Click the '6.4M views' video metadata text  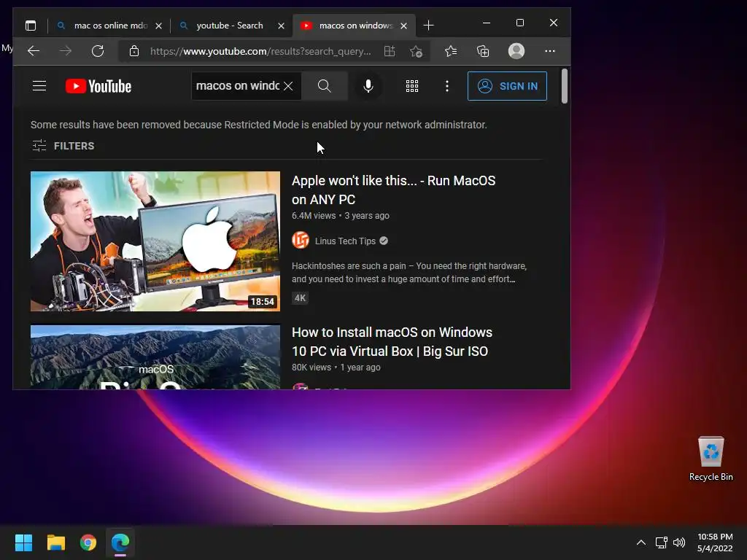click(x=314, y=216)
